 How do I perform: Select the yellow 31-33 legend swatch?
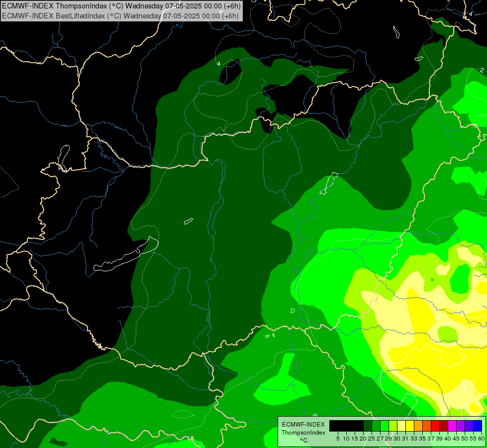pyautogui.click(x=410, y=426)
